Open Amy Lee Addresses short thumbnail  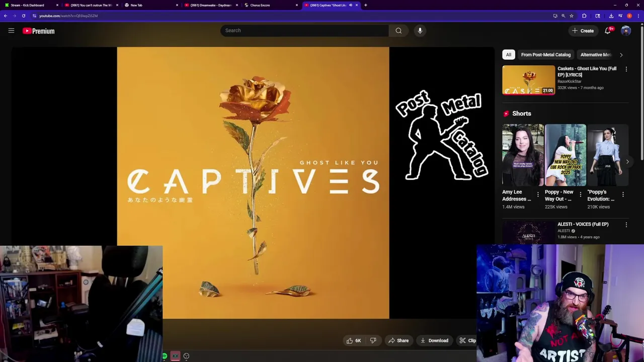click(x=523, y=155)
